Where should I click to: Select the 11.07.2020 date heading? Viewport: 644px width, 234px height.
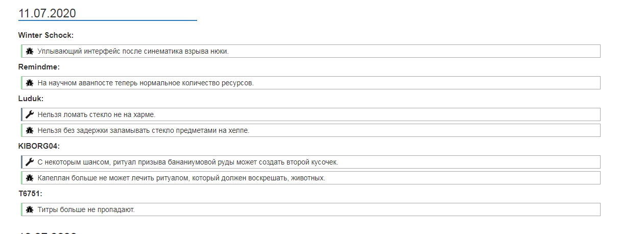(x=47, y=13)
